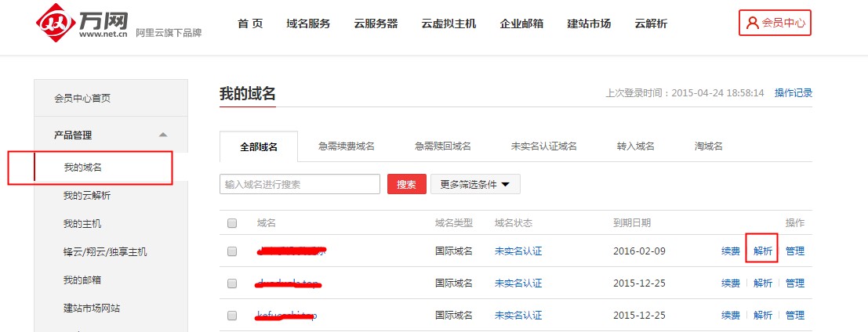Viewport: 868px width, 332px height.
Task: Click 续费 for the first domain
Action: click(x=731, y=251)
